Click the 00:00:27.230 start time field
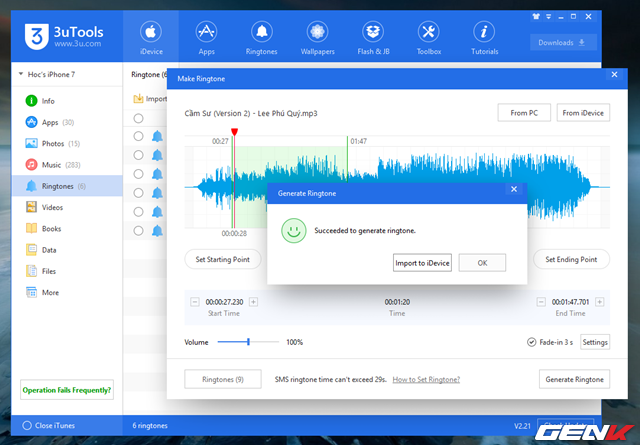640x445 pixels. coord(224,302)
